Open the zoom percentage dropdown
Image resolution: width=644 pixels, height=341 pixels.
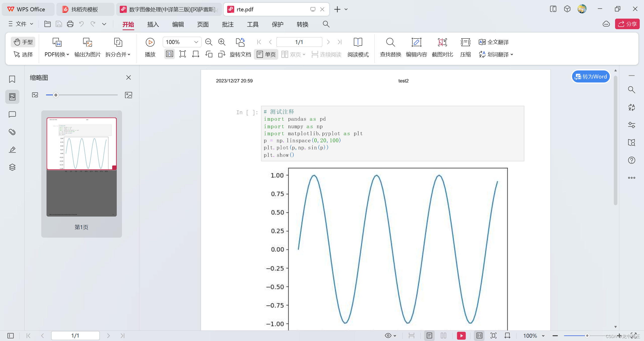coord(196,42)
